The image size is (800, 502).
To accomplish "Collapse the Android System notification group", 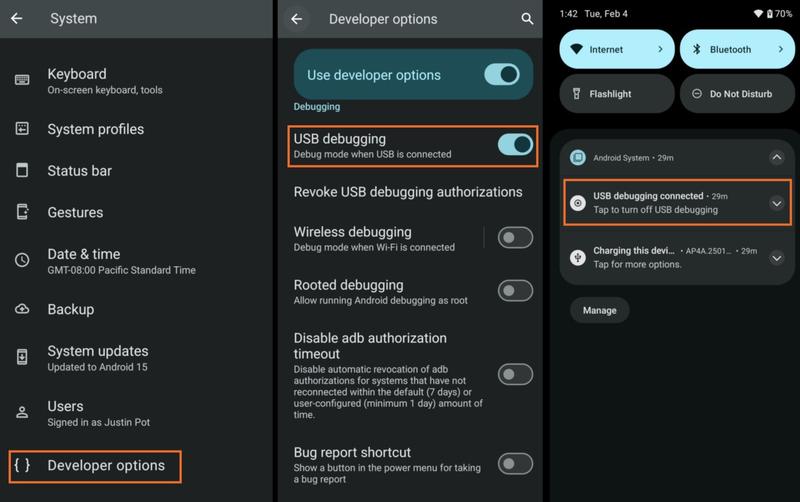I will (x=776, y=157).
